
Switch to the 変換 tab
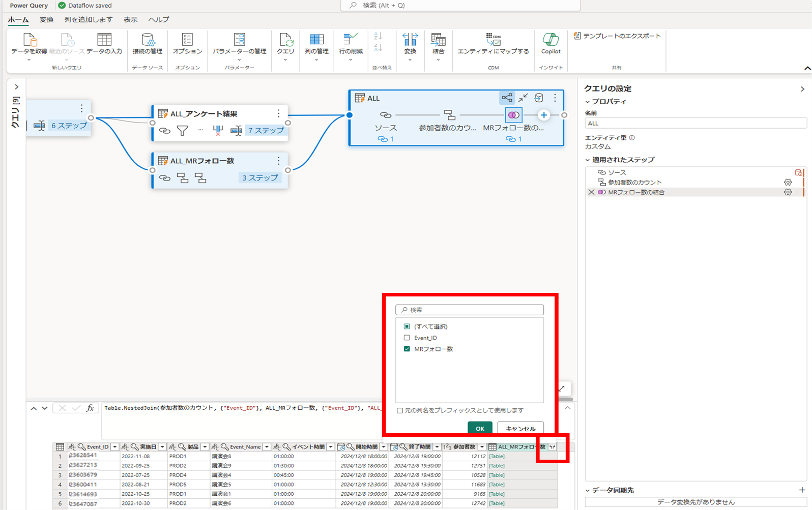[x=46, y=19]
